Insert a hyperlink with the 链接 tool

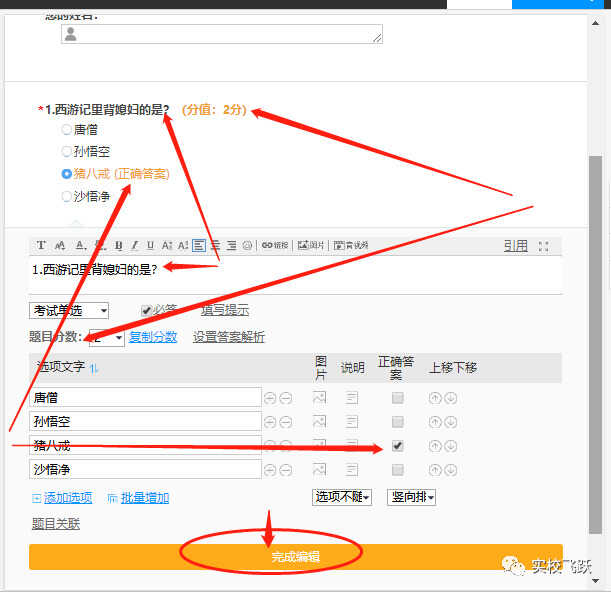[275, 245]
